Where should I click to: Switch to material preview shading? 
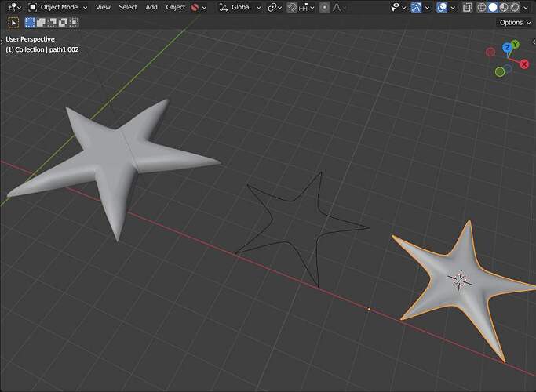pyautogui.click(x=504, y=7)
